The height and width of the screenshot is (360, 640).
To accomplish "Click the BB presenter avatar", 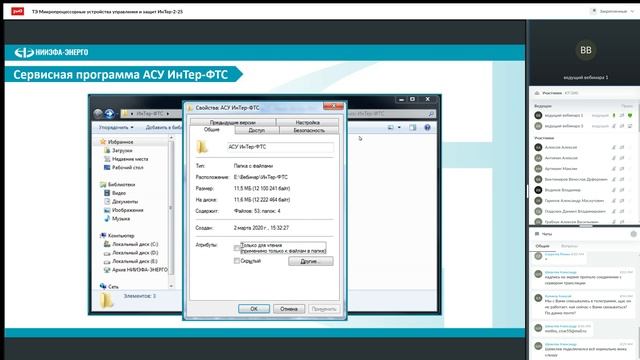I will 586,50.
